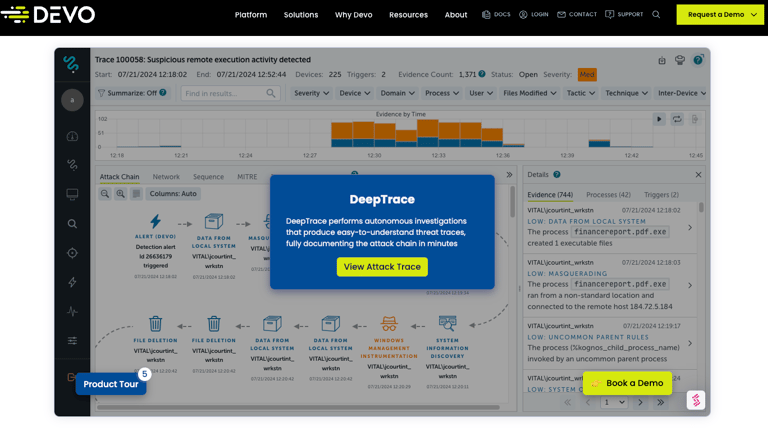
Task: Switch to the Sequence tab
Action: click(208, 177)
